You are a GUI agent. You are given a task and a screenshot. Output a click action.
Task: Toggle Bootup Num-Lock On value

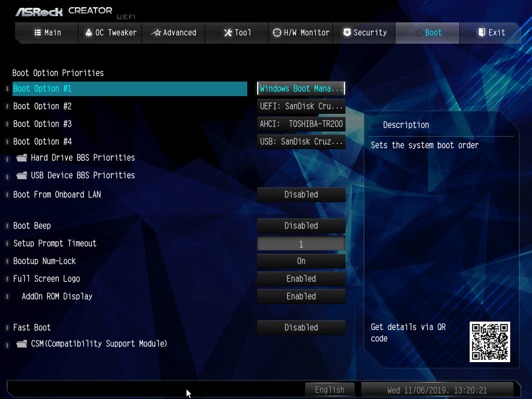[301, 261]
